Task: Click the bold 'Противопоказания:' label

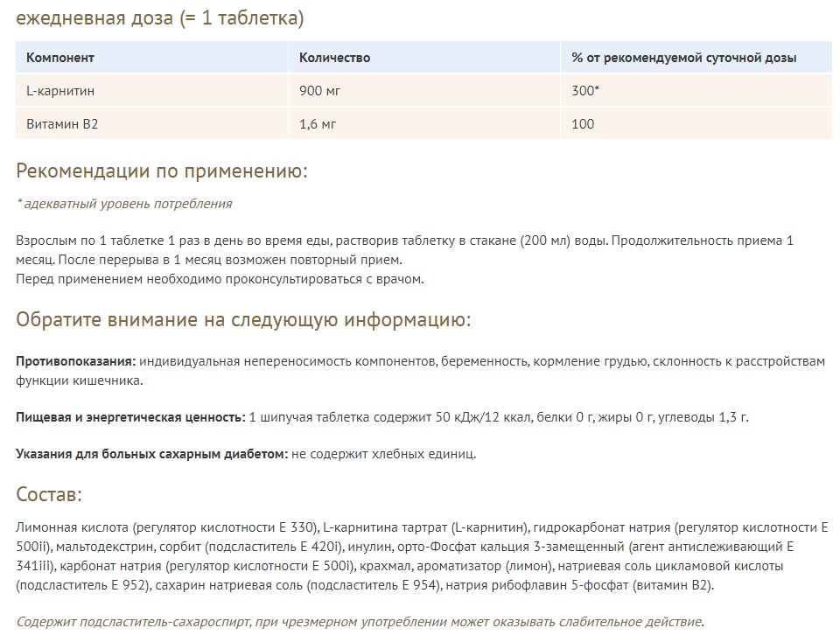Action: tap(75, 361)
